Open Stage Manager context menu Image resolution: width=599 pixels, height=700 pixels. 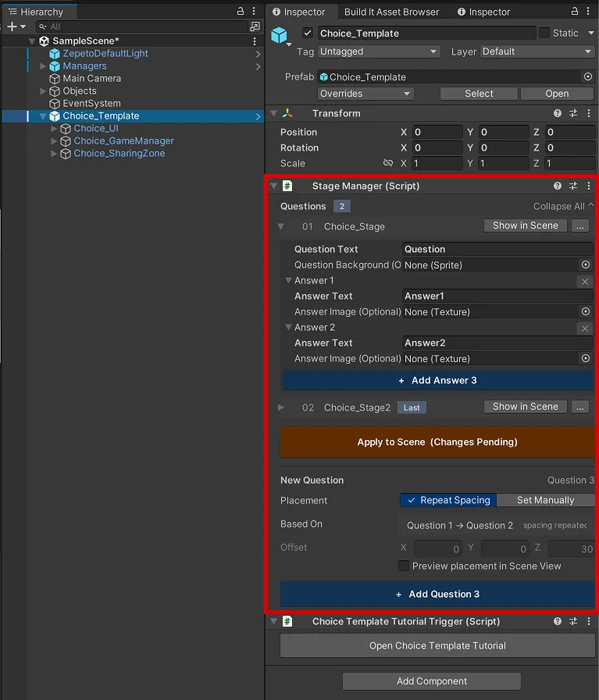[x=589, y=186]
